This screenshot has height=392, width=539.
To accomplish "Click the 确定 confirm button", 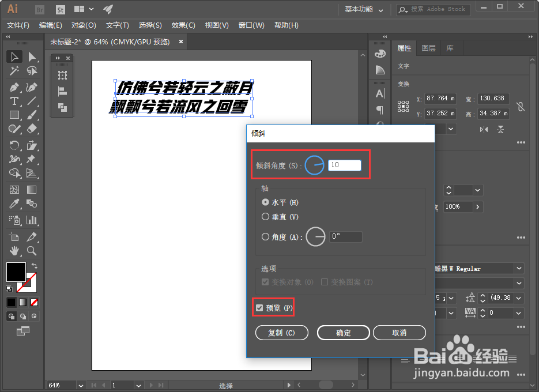I will click(343, 333).
